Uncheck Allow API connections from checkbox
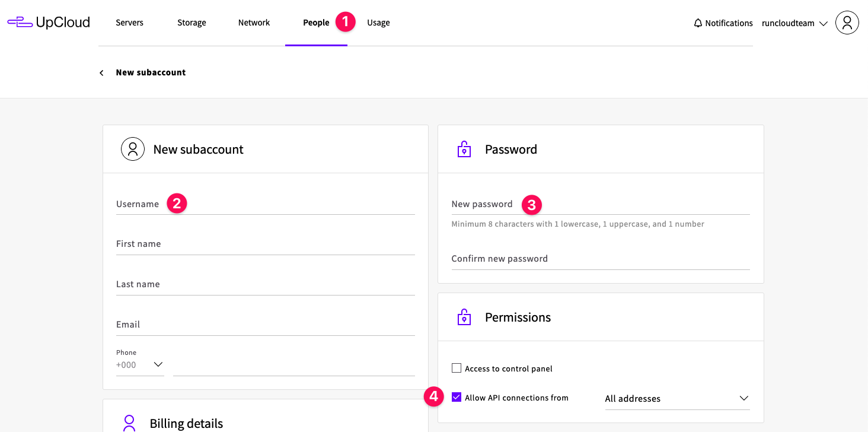Screen dimensions: 868x432 click(456, 398)
